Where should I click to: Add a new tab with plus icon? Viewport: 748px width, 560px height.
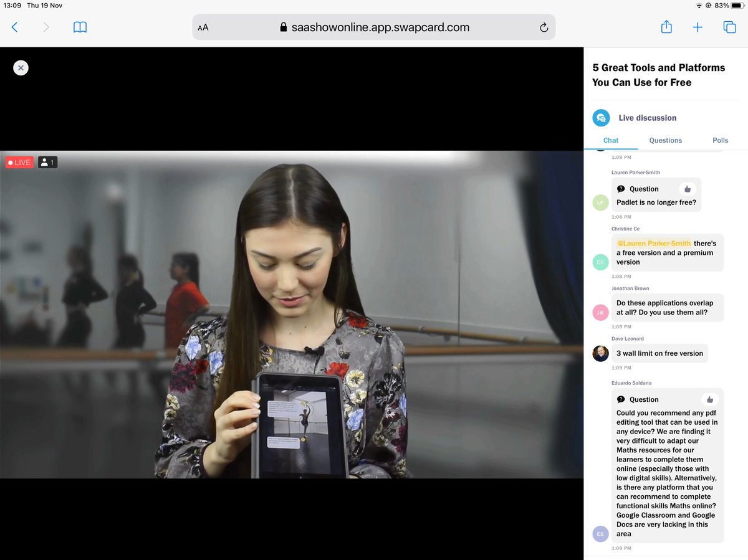pyautogui.click(x=698, y=27)
